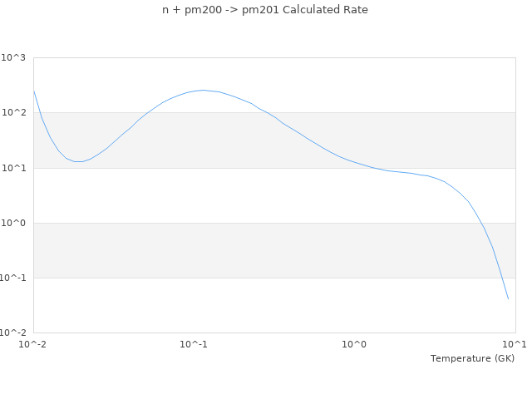Click the chart title text
532x399 pixels.
coord(265,10)
